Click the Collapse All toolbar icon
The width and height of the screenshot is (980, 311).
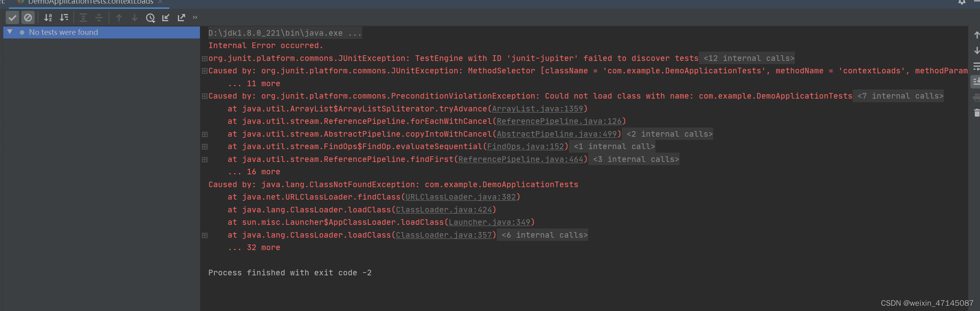coord(99,18)
